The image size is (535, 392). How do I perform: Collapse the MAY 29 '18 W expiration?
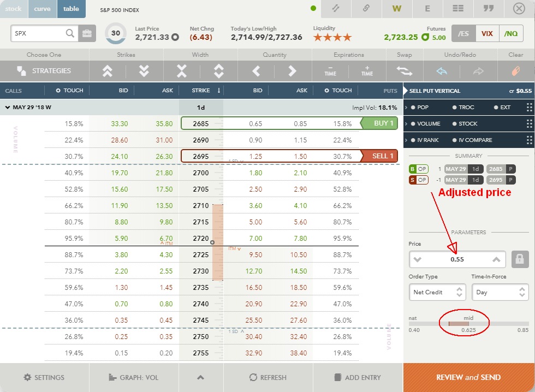coord(8,108)
